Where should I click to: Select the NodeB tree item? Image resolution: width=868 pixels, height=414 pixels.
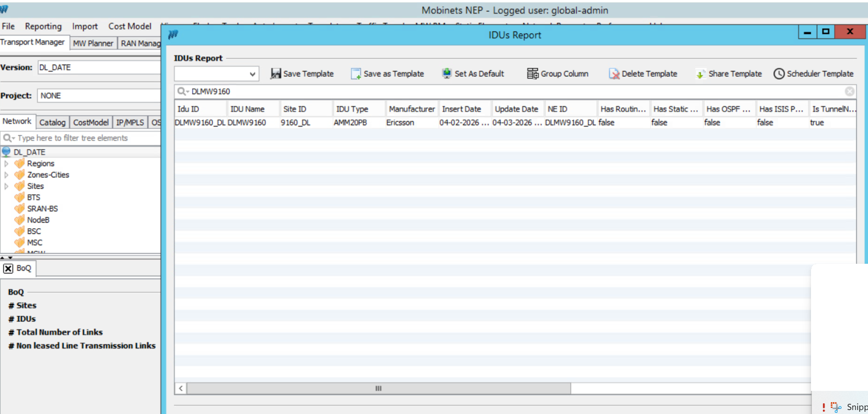tap(38, 220)
